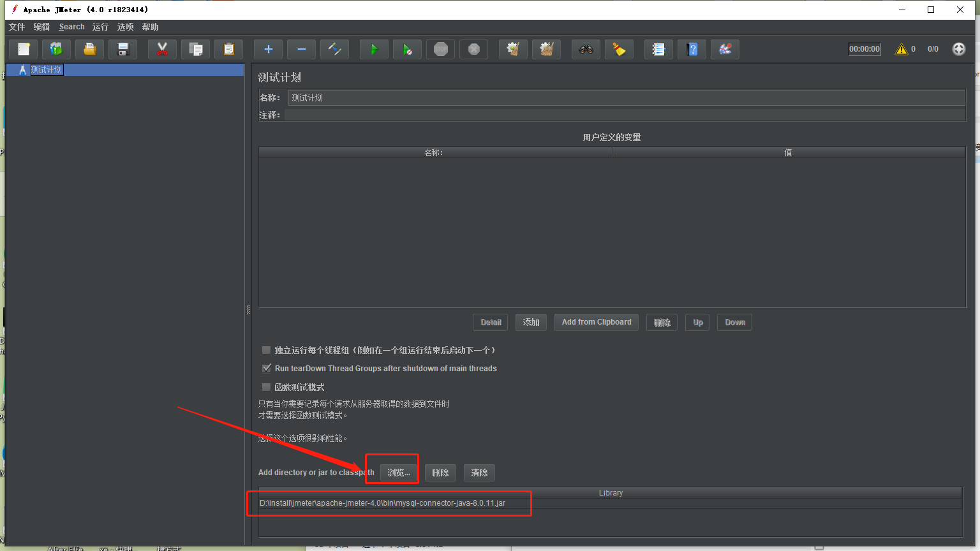Click the Detail button
Screen dimensions: 980x551
(x=491, y=322)
